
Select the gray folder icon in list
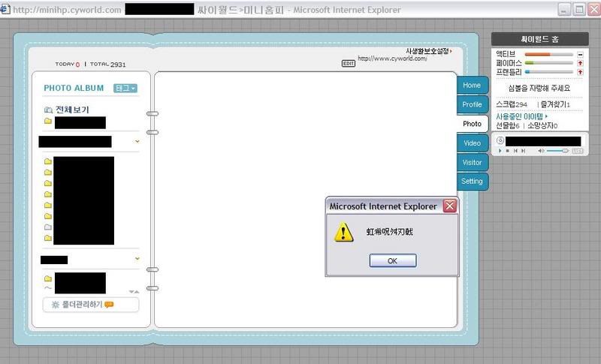tap(48, 227)
